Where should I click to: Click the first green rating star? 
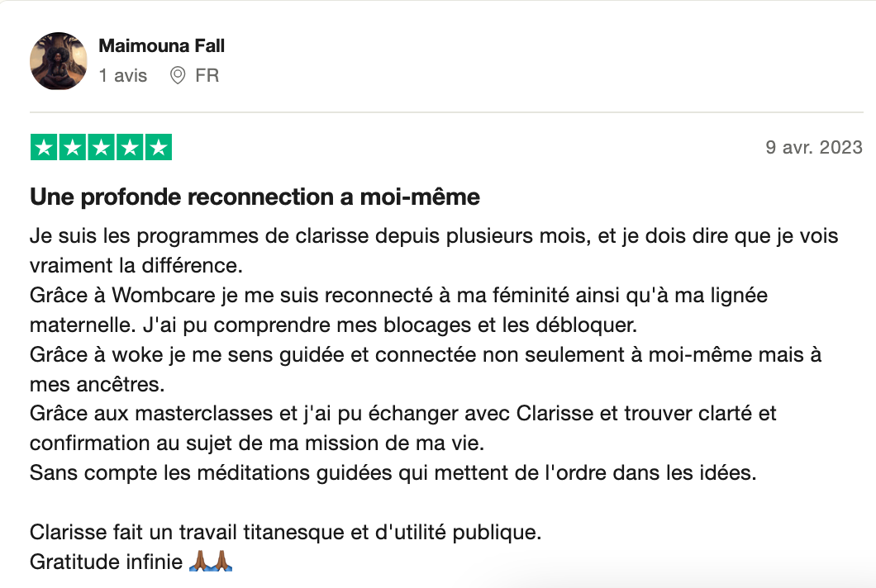(x=45, y=147)
